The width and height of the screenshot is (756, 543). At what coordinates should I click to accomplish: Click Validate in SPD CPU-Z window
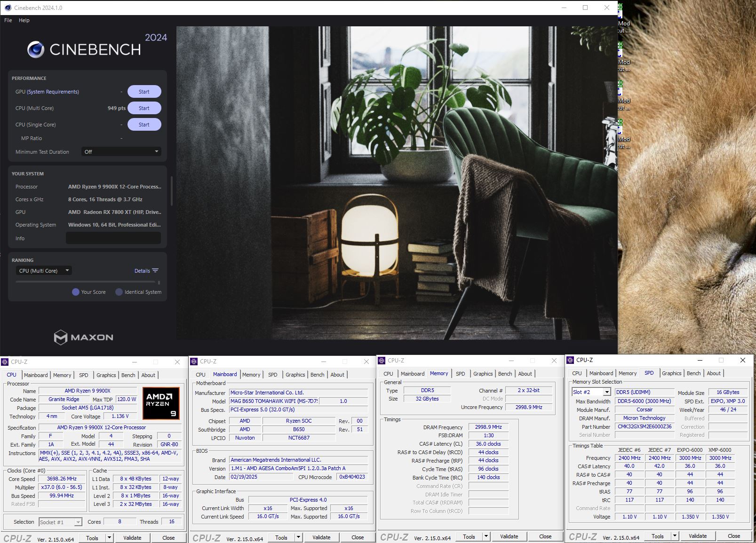click(698, 536)
